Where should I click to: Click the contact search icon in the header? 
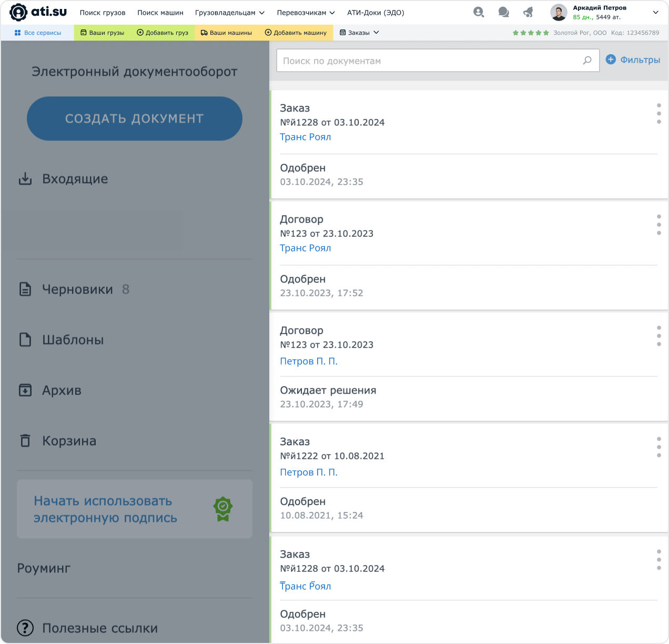click(478, 12)
